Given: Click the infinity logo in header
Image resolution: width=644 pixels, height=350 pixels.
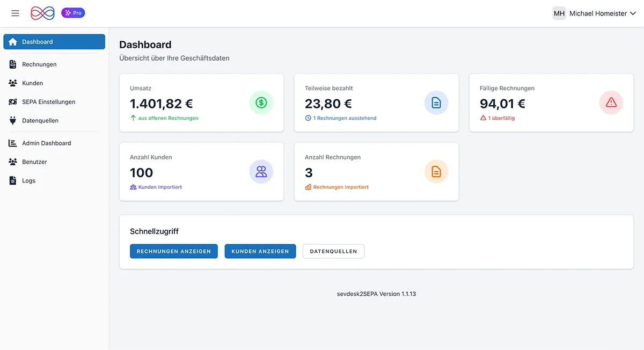Looking at the screenshot, I should (42, 13).
